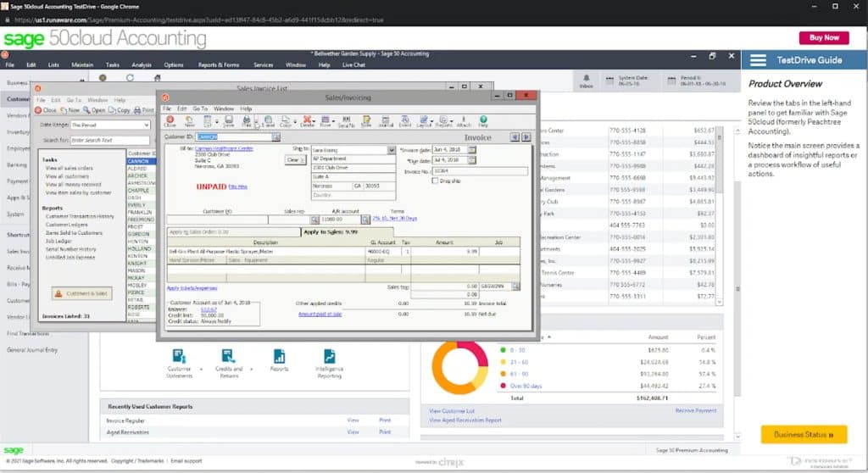The image size is (868, 473).
Task: Click the Note icon in Sales/Invoicing toolbar
Action: pos(366,120)
